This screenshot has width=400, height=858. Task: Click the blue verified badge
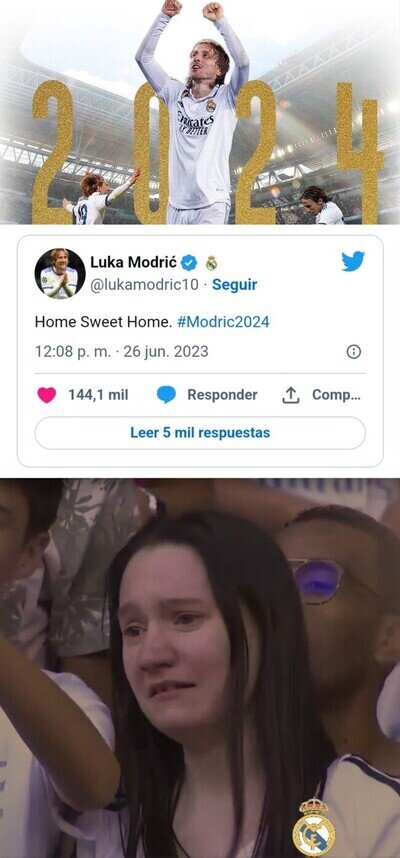point(189,263)
